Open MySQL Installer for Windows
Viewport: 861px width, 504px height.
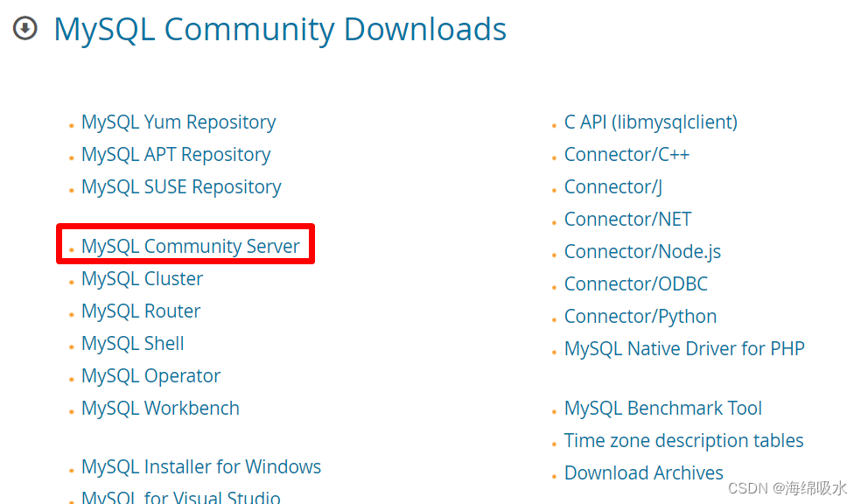(201, 467)
